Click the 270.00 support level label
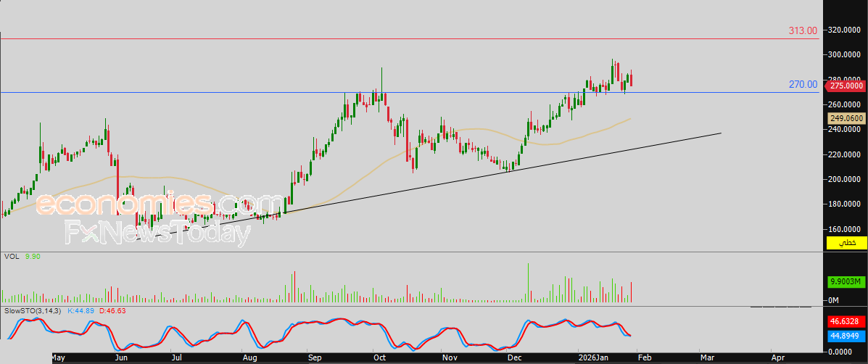 click(x=803, y=85)
